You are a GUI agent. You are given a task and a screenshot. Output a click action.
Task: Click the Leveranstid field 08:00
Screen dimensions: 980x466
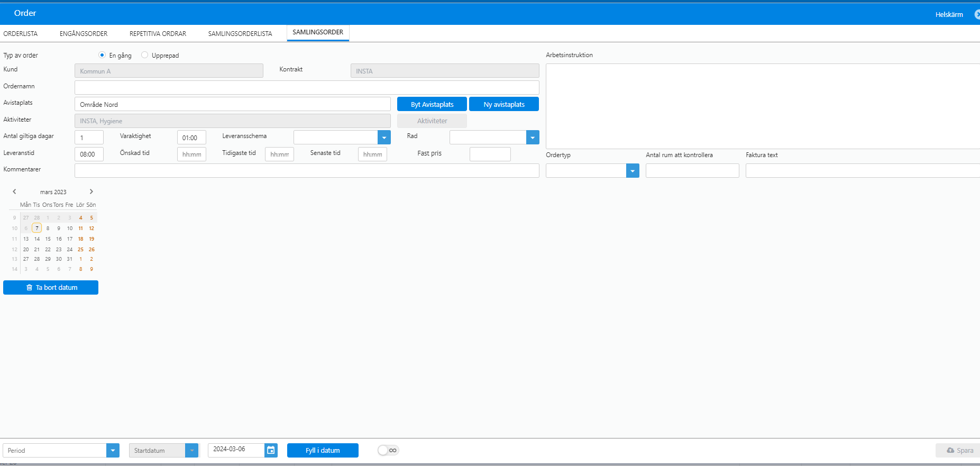[x=89, y=154]
